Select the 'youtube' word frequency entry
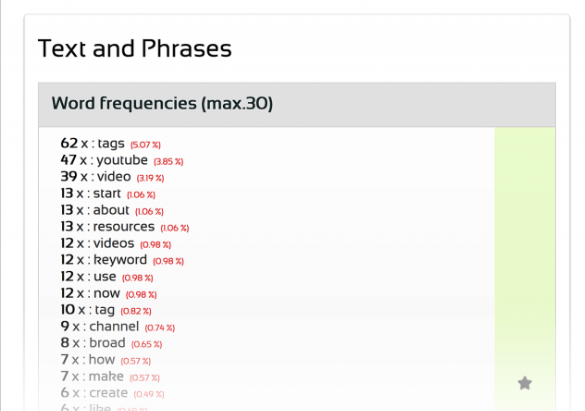The height and width of the screenshot is (411, 585). [x=122, y=160]
